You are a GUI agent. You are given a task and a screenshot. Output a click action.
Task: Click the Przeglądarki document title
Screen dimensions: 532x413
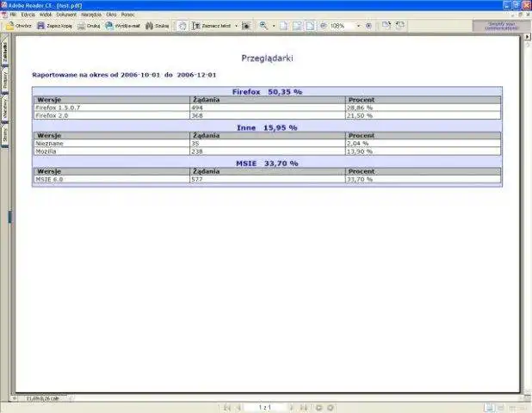267,59
